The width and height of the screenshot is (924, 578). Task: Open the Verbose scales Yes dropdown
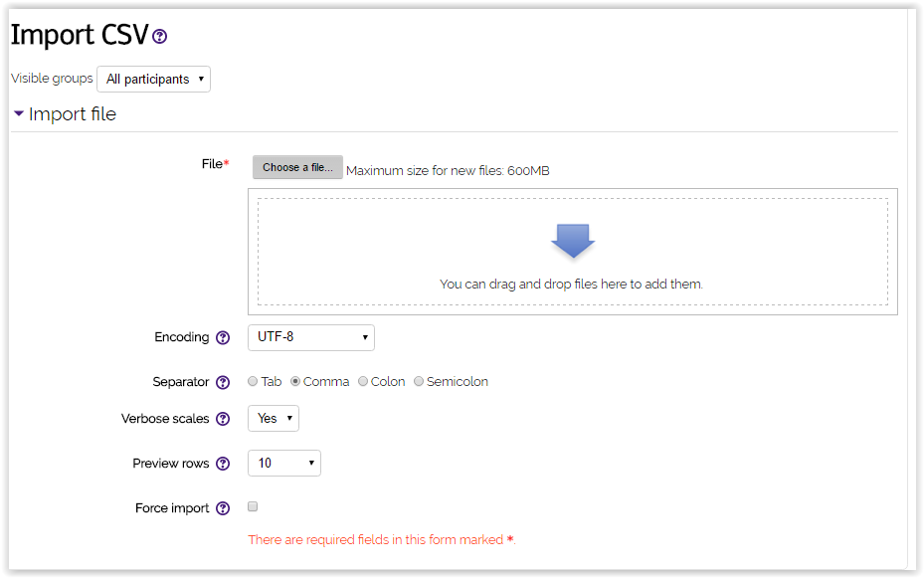coord(274,418)
